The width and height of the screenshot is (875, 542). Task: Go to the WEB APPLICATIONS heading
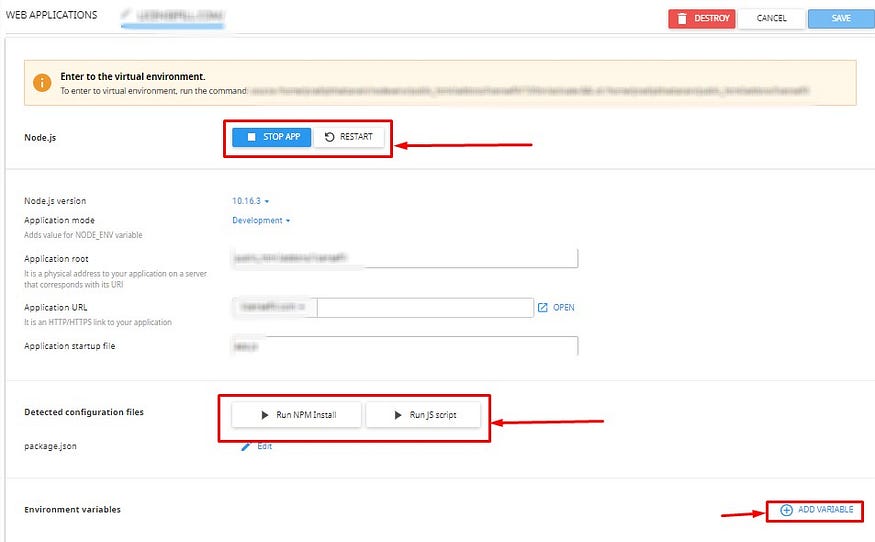tap(50, 16)
